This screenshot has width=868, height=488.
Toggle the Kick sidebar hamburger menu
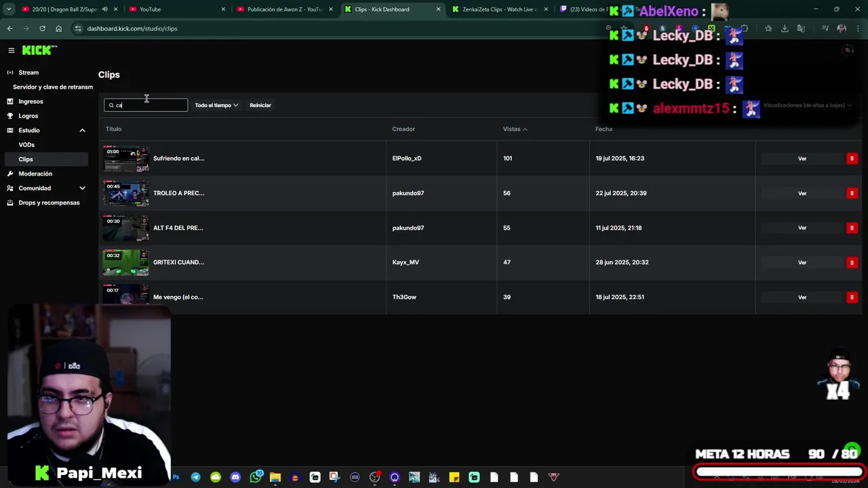12,50
